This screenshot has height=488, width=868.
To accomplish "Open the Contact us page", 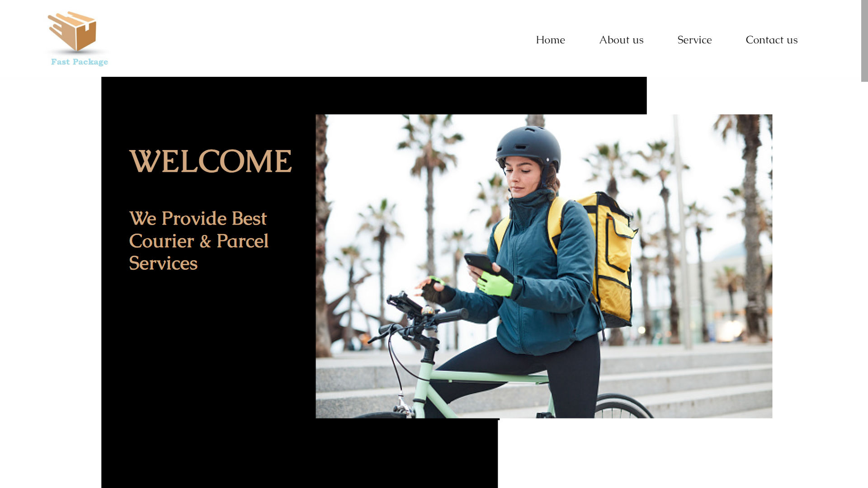I will (x=771, y=40).
